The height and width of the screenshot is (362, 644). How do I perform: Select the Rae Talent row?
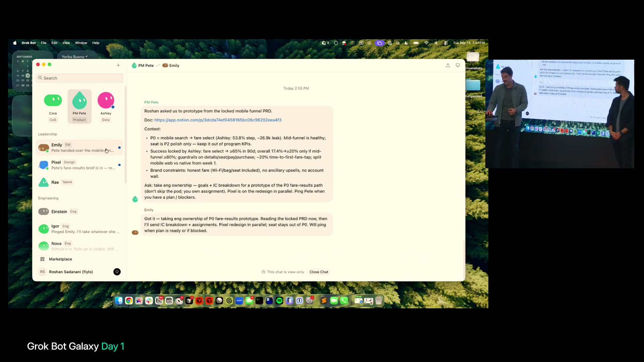tap(79, 182)
